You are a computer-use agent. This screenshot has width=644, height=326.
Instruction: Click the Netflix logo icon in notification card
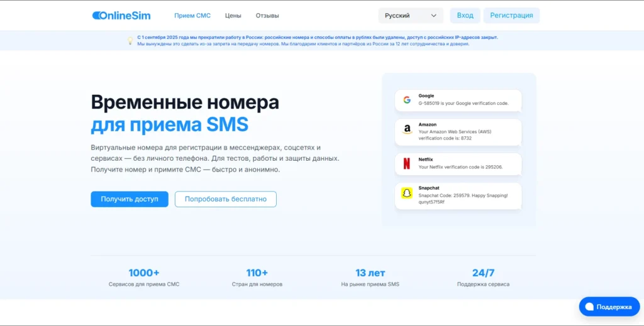point(407,163)
